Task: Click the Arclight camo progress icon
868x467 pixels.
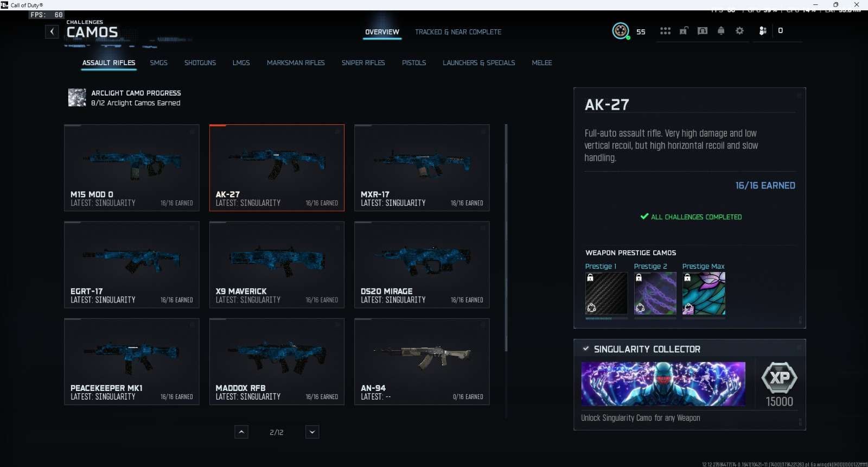Action: point(77,98)
